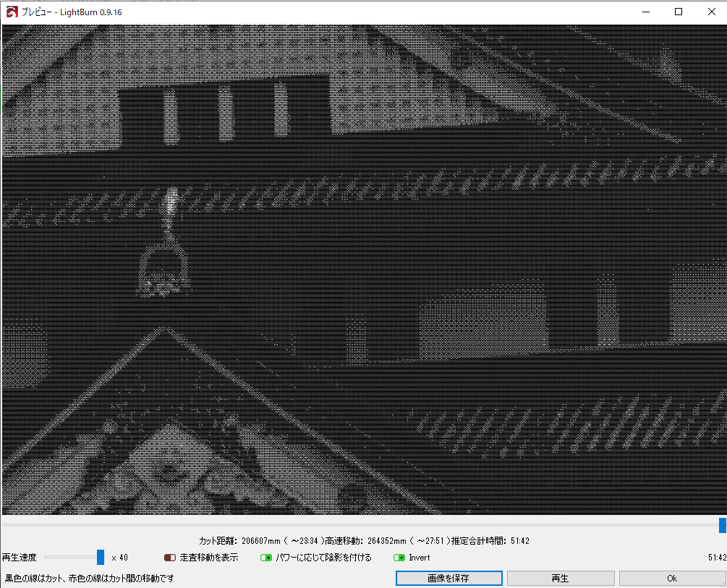
Task: Click the カット距離: 206607mm text
Action: 240,541
